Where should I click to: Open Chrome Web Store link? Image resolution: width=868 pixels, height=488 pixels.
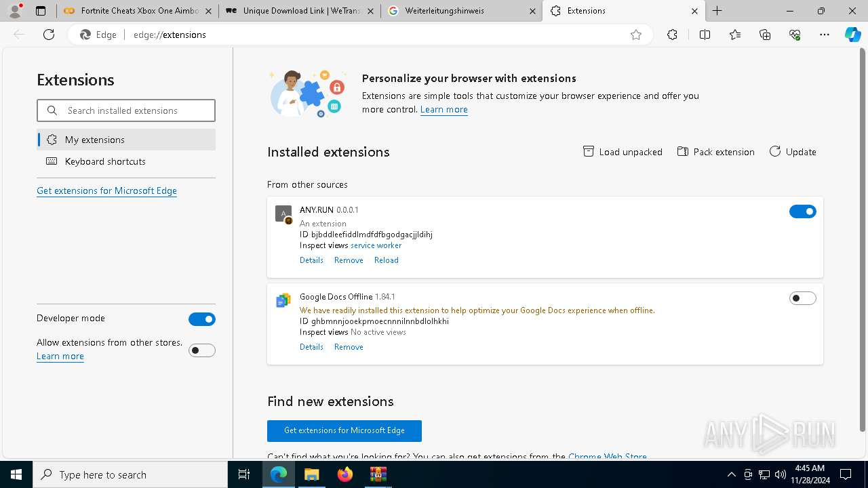point(608,457)
